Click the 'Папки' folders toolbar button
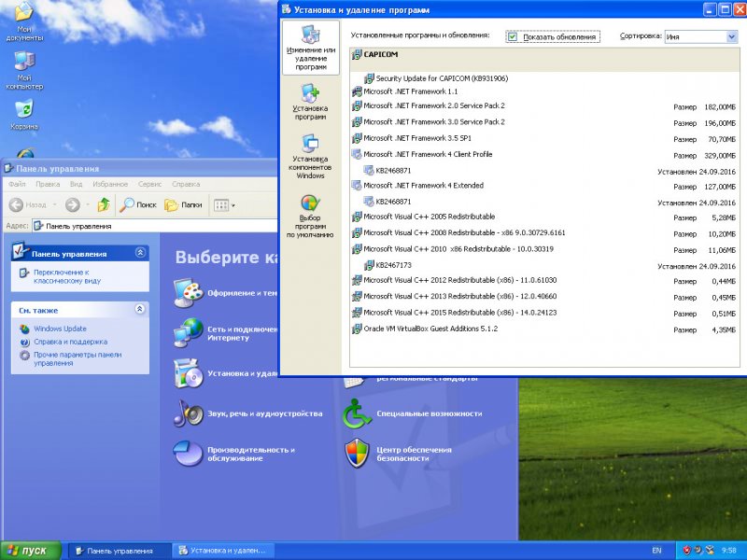747x560 pixels. click(x=183, y=205)
